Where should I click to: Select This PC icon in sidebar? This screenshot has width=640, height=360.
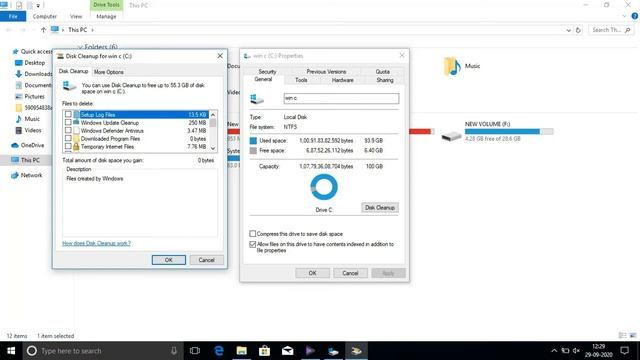point(15,160)
